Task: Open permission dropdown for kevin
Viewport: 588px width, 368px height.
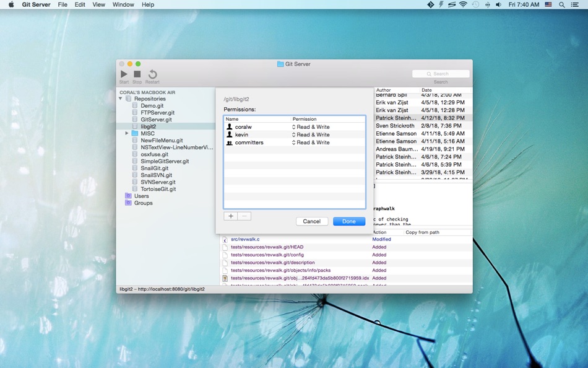Action: (x=311, y=134)
